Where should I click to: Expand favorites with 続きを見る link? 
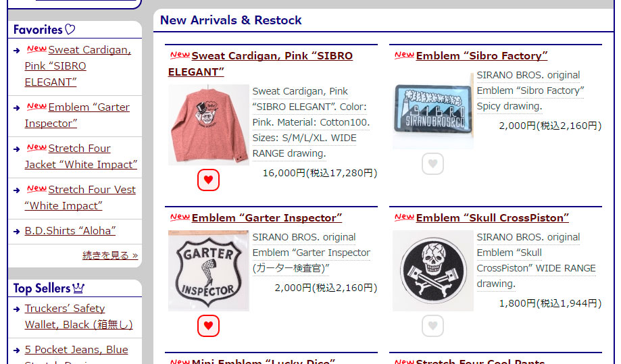(110, 255)
